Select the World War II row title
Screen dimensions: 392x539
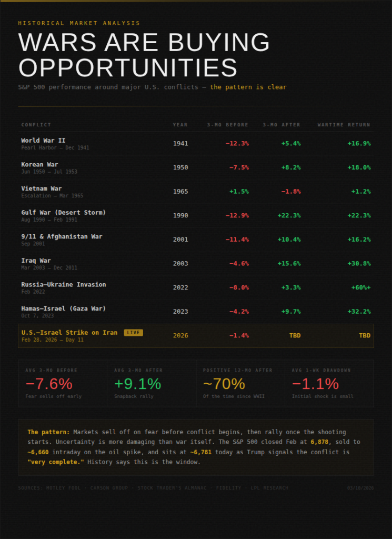(x=43, y=141)
